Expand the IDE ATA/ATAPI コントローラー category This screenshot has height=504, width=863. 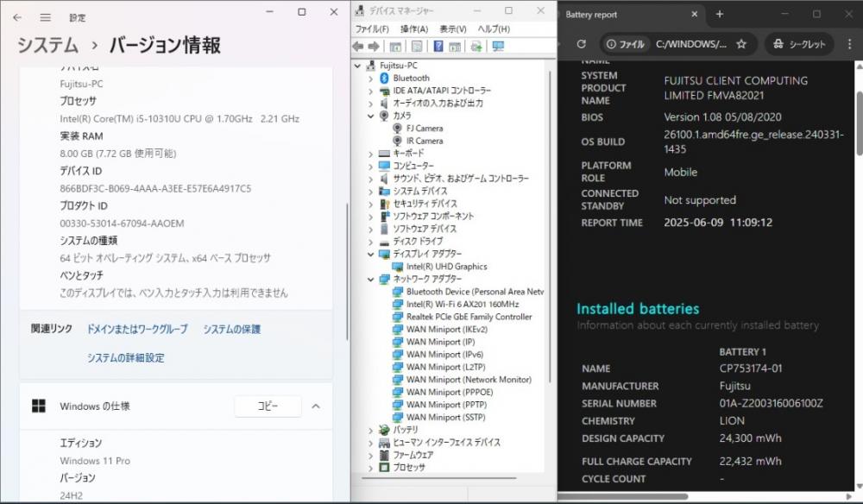pyautogui.click(x=370, y=91)
